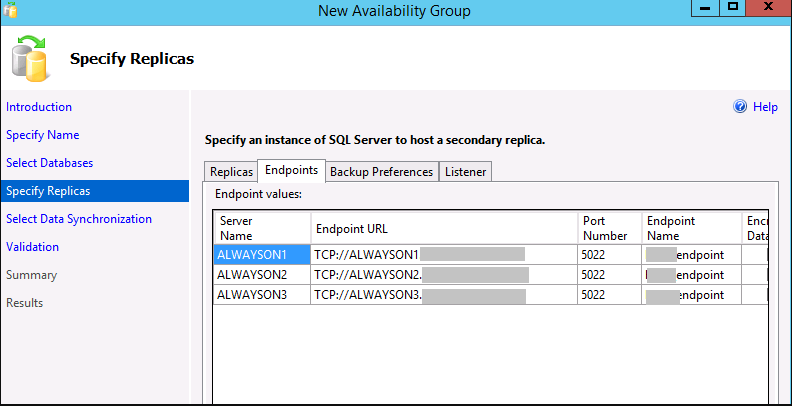Image resolution: width=792 pixels, height=406 pixels.
Task: Minimize the New Availability Group window
Action: 703,8
